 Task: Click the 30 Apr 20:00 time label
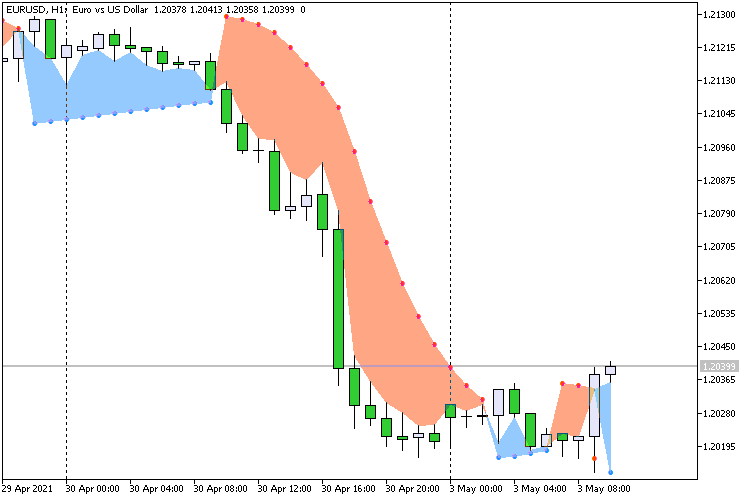coord(413,489)
